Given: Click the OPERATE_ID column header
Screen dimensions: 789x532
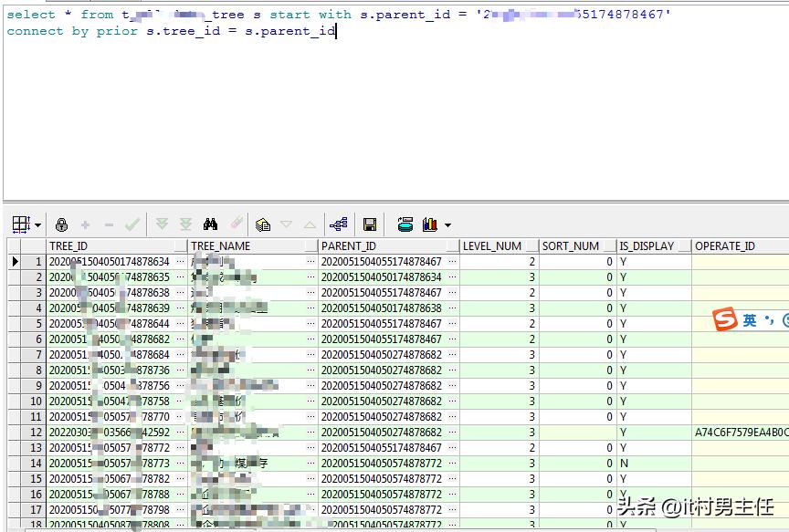Looking at the screenshot, I should [x=741, y=245].
